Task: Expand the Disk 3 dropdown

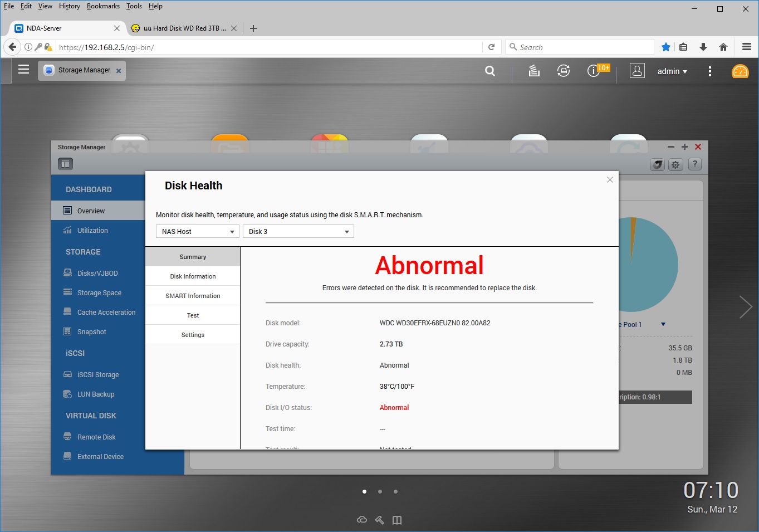Action: [x=298, y=231]
